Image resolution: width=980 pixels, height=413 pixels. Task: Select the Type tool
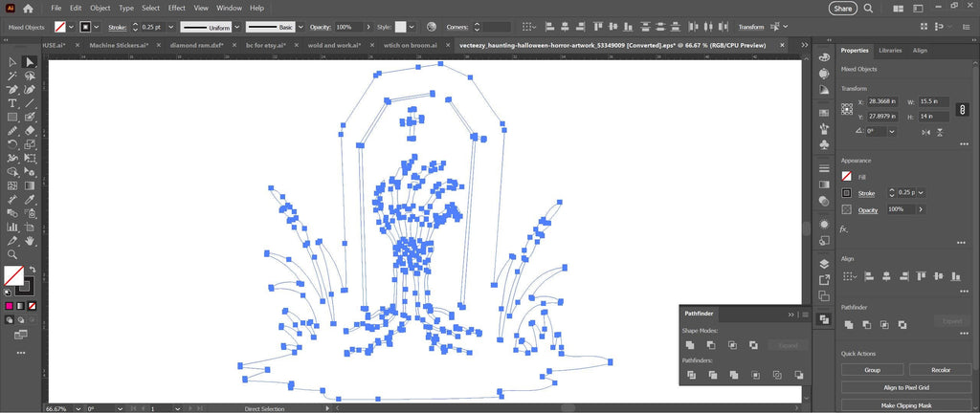click(11, 103)
